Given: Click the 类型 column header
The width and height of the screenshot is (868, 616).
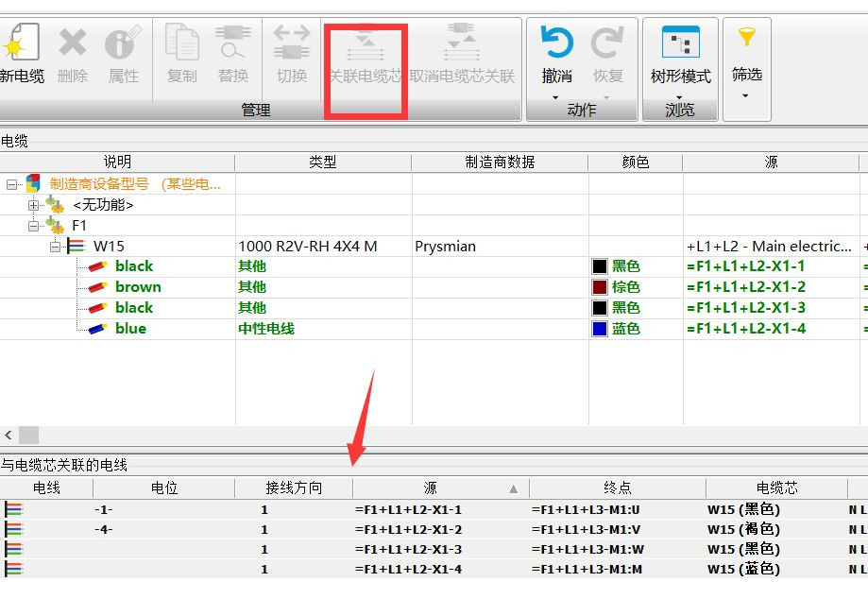Looking at the screenshot, I should coord(322,163).
